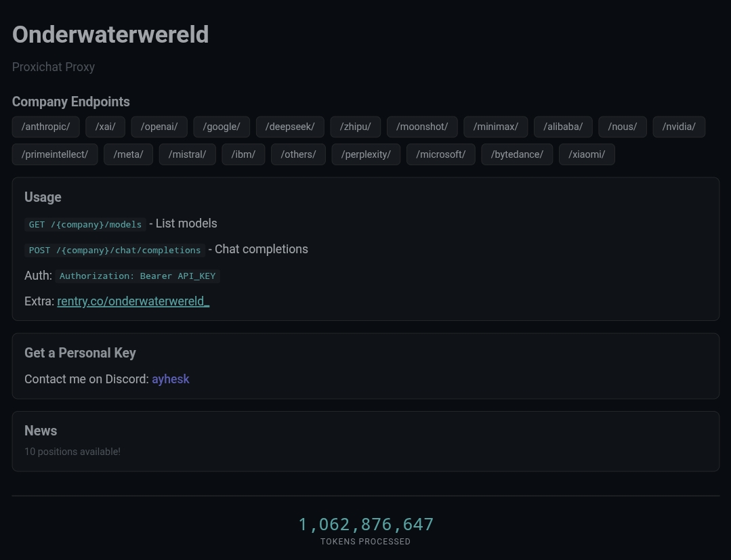This screenshot has width=731, height=560.
Task: Select the /nvidia/ endpoint chip
Action: (x=679, y=127)
